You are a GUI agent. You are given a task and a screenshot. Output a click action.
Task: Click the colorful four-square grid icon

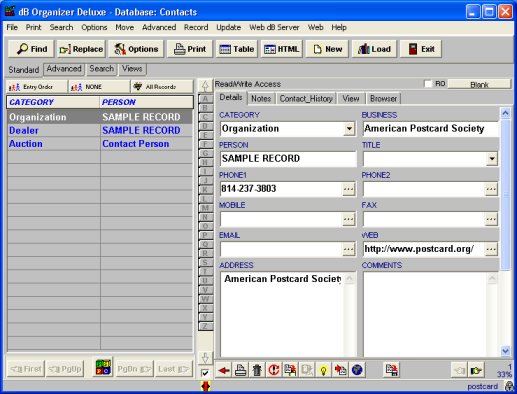(x=103, y=368)
